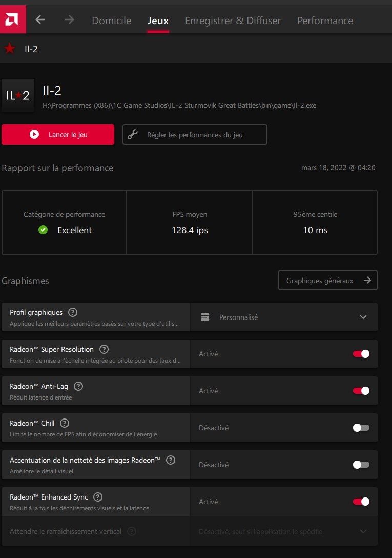
Task: Click help icon for Accentuation de la netteté
Action: tap(171, 460)
